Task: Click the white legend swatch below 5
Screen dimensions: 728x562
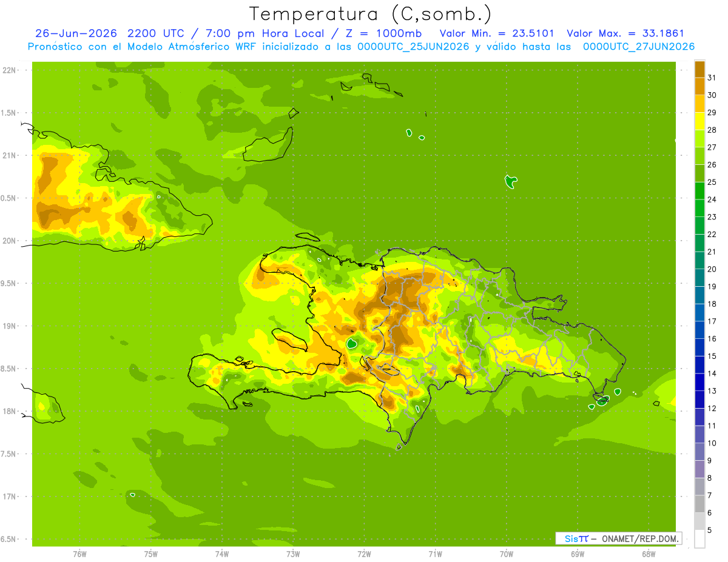Action: [699, 539]
